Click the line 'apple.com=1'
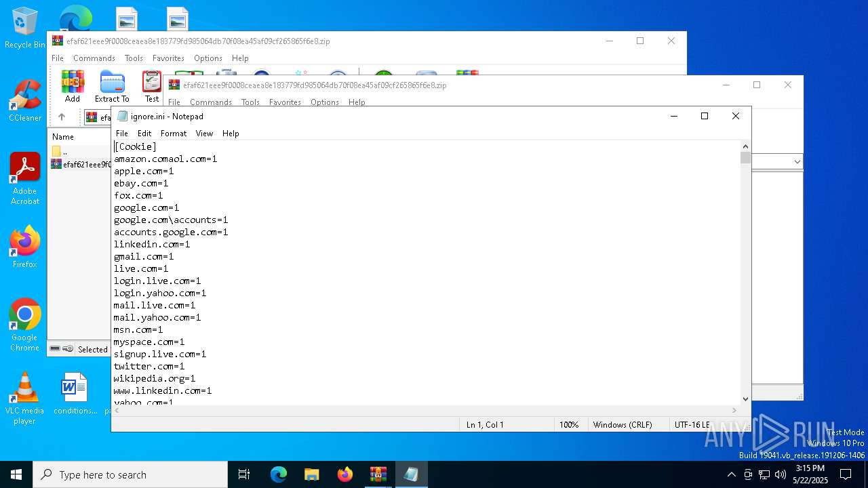868x488 pixels. tap(144, 171)
